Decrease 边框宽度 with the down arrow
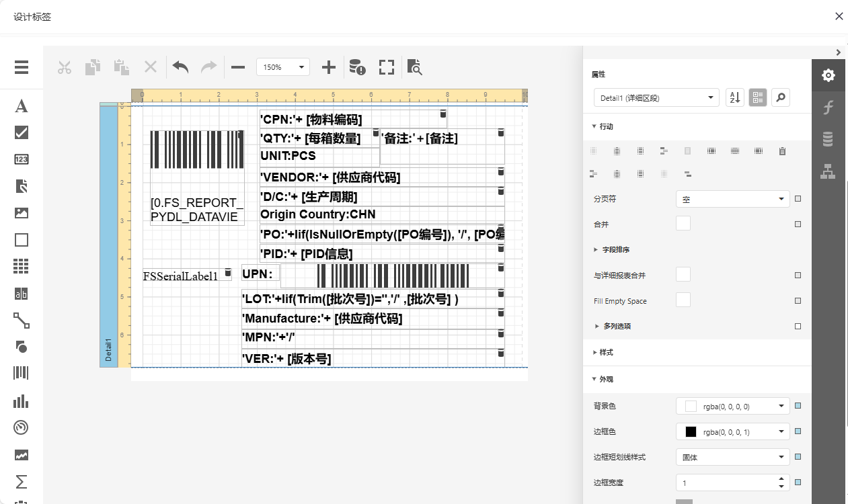The image size is (848, 504). tap(781, 487)
